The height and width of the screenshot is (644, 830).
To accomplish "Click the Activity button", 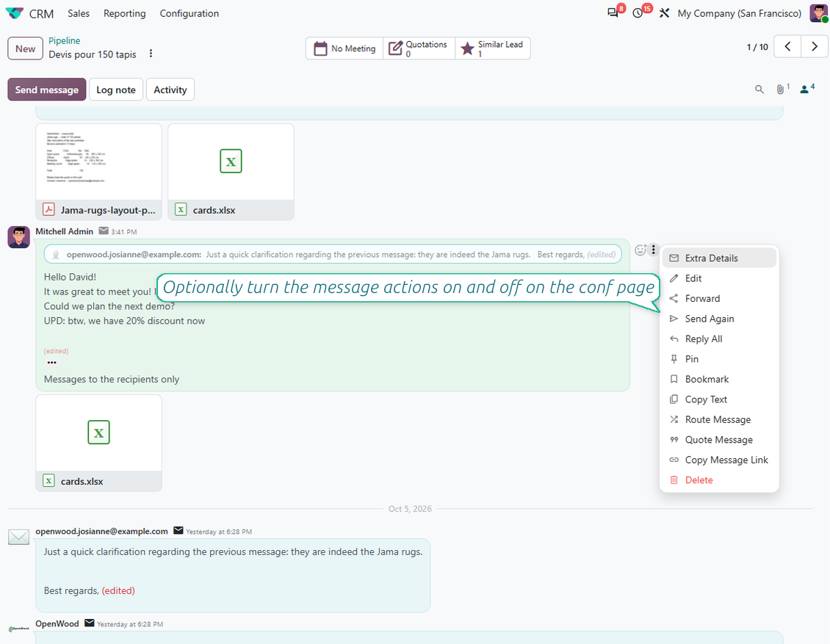I will tap(170, 90).
